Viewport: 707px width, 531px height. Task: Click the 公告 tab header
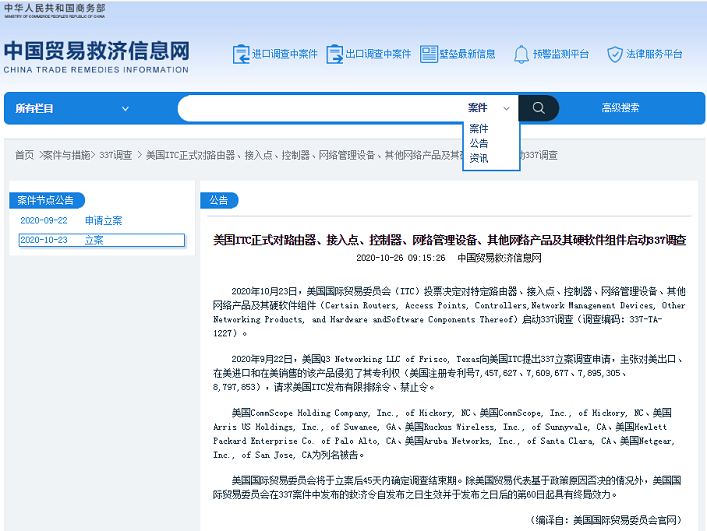(x=219, y=201)
